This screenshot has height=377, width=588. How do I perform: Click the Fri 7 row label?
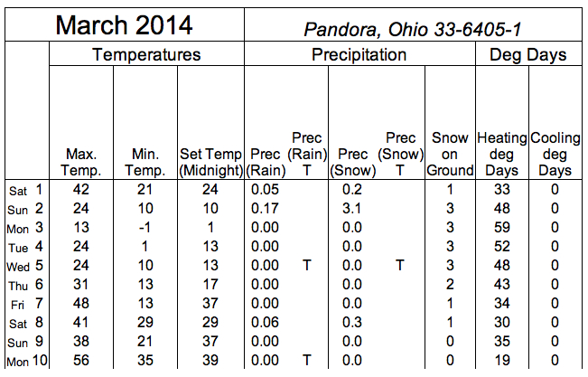26,304
